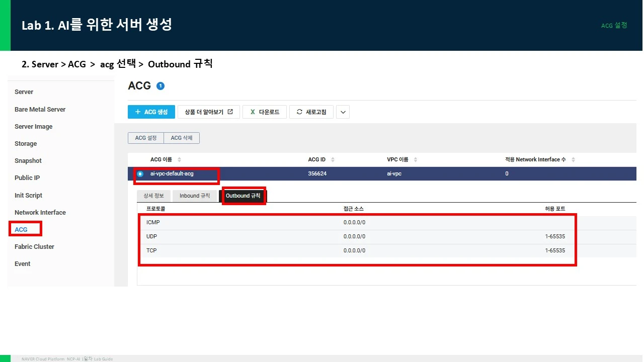Switch to the Outbound 규칙 tab
The height and width of the screenshot is (362, 644).
(x=243, y=196)
